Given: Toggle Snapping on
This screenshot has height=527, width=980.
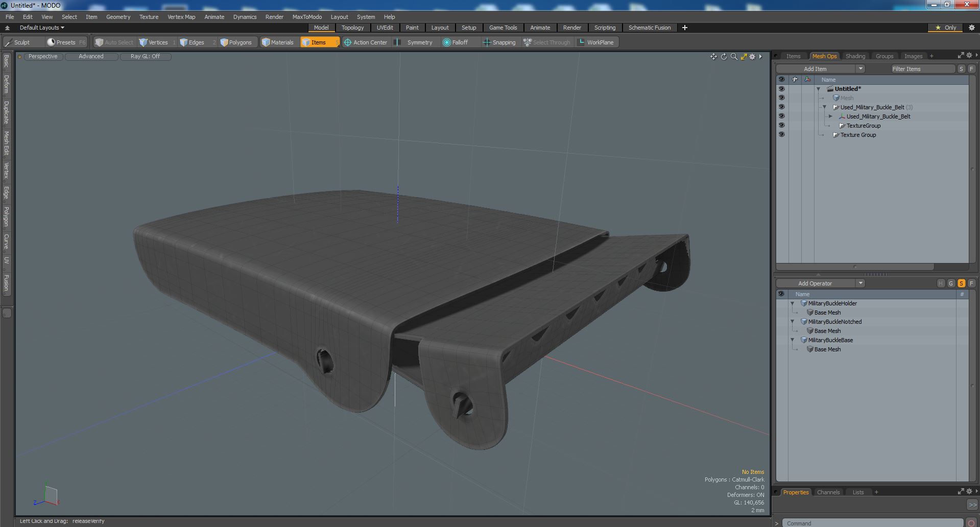Looking at the screenshot, I should click(499, 42).
